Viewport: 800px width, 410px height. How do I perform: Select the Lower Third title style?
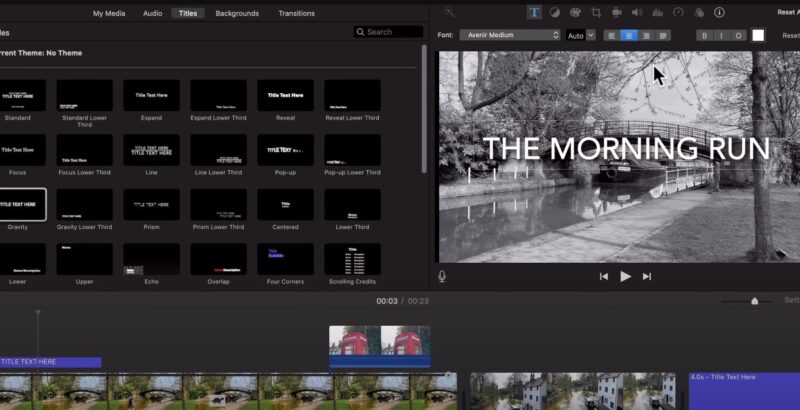352,204
